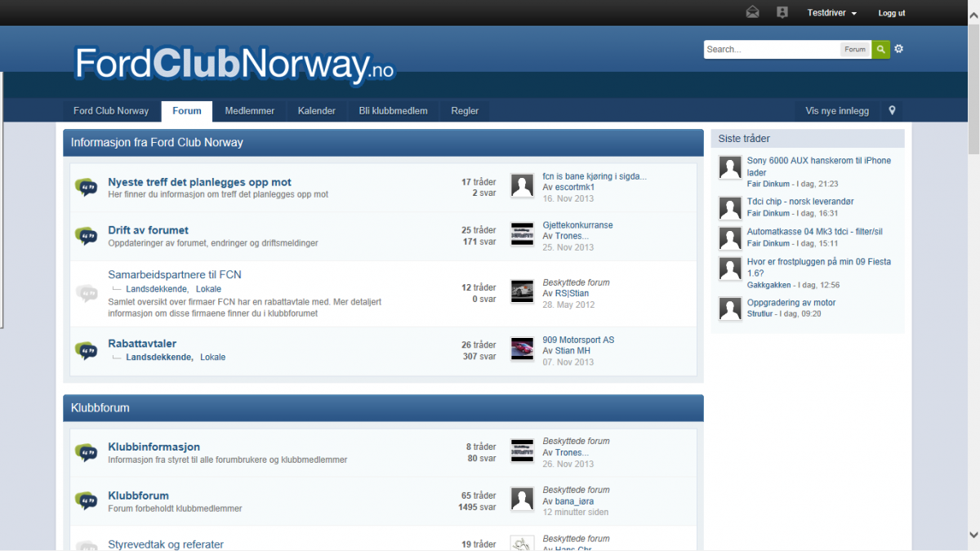Viewport: 980px width, 551px height.
Task: Click escortmk1 avatar in Nyeste treff row
Action: click(522, 185)
